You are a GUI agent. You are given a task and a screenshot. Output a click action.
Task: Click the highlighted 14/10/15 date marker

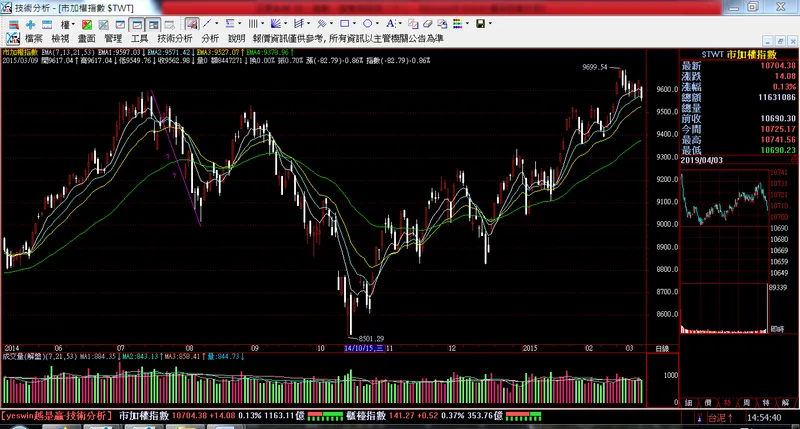(x=364, y=348)
